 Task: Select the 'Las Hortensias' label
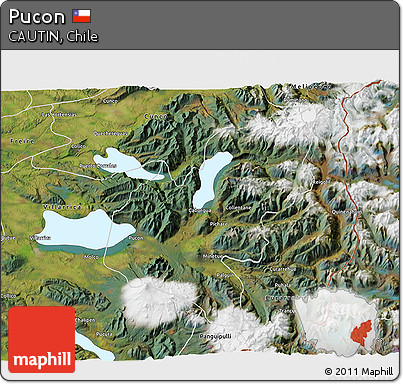[x=59, y=115]
